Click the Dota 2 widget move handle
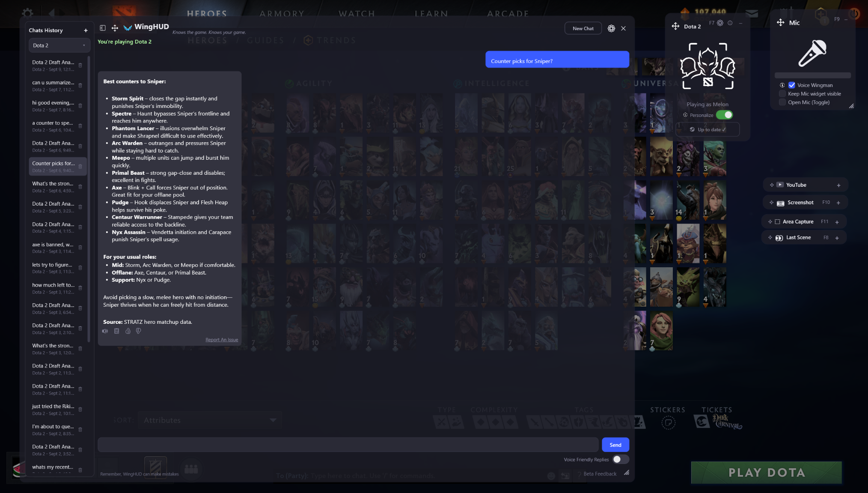This screenshot has height=493, width=868. pos(675,26)
